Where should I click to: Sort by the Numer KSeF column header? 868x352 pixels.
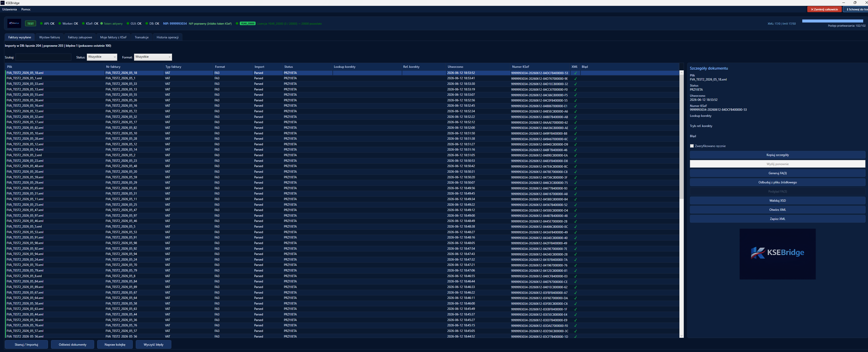[x=540, y=67]
